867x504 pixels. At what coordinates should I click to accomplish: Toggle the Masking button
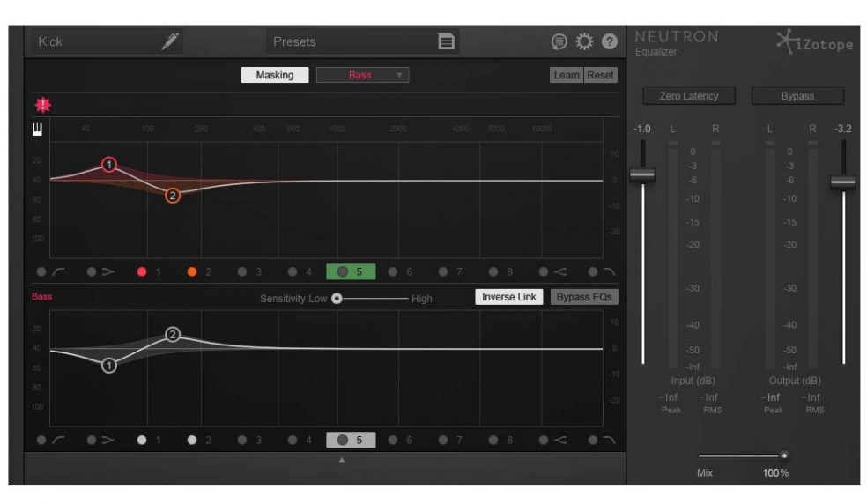tap(275, 75)
